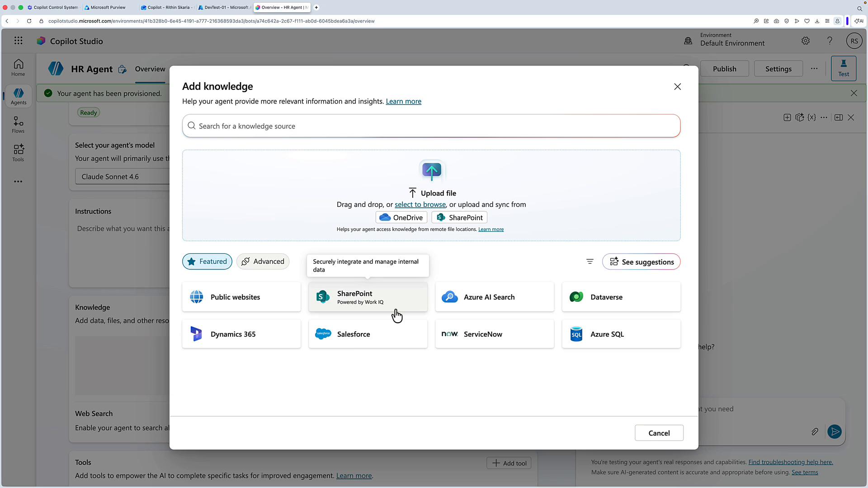Image resolution: width=868 pixels, height=488 pixels.
Task: Open the Learn more link under the dialog title
Action: 403,101
